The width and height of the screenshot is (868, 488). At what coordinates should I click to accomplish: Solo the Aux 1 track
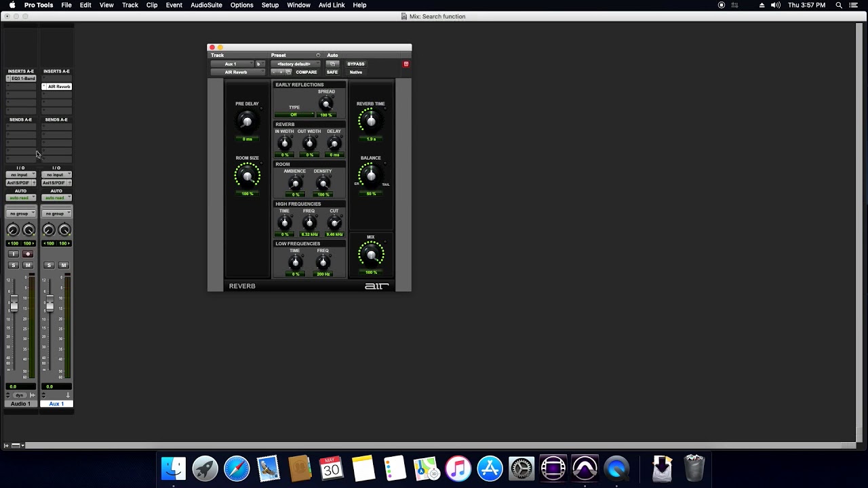pos(49,265)
